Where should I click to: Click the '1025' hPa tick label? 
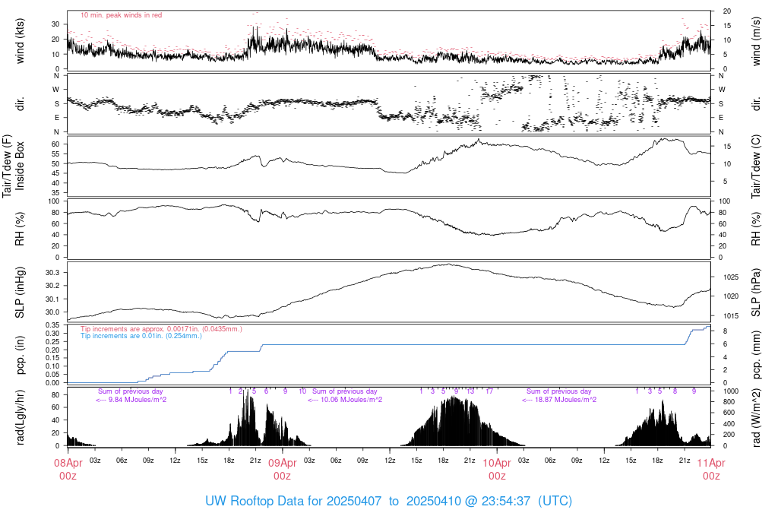[731, 277]
